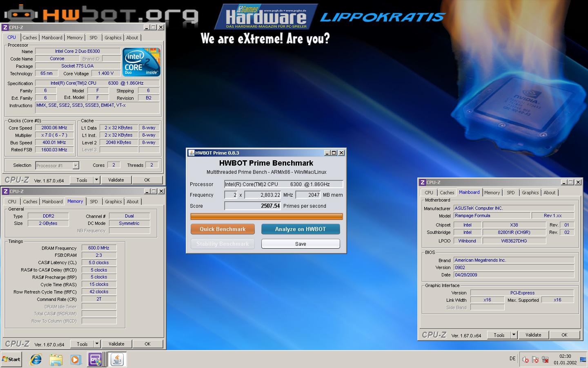Select the BIOS version 0902

tap(514, 267)
